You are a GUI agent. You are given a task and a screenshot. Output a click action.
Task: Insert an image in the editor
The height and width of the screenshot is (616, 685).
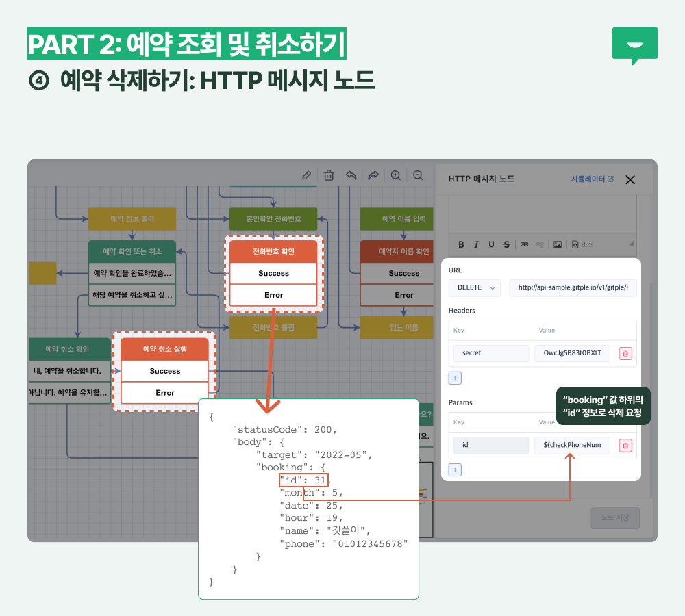coord(558,244)
